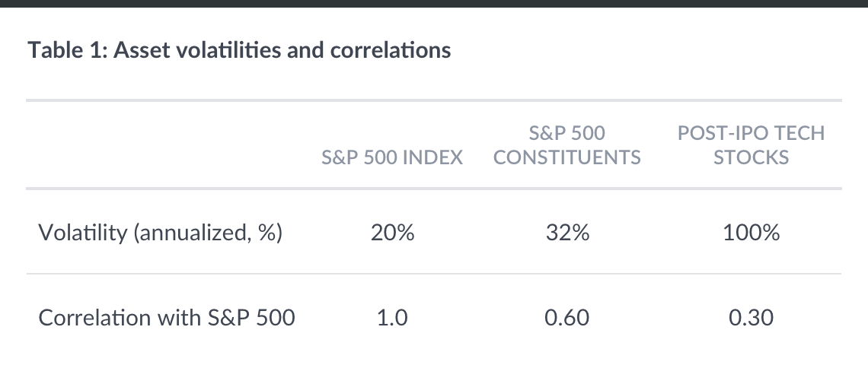Select the "Correlation with S&P 500" row label
868x365 pixels.
(167, 316)
